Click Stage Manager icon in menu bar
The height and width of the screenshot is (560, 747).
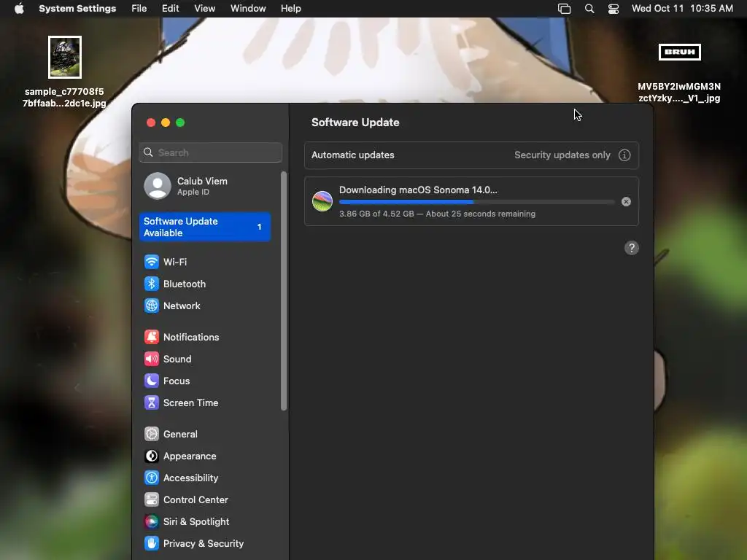(x=564, y=9)
